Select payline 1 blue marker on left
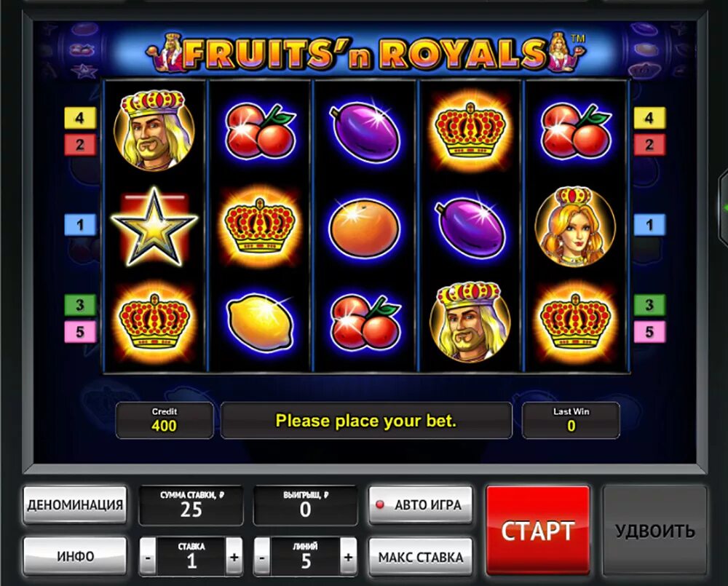The height and width of the screenshot is (586, 728). point(80,225)
